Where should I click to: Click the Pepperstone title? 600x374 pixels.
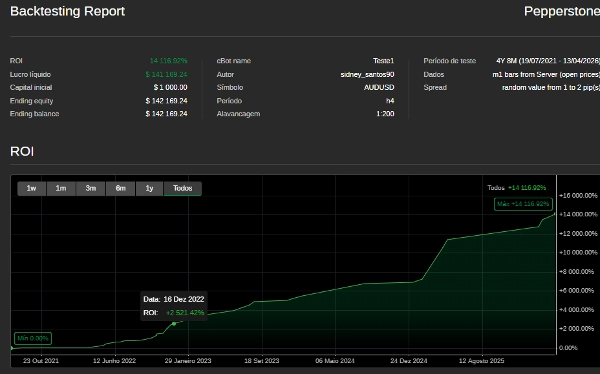coord(562,11)
